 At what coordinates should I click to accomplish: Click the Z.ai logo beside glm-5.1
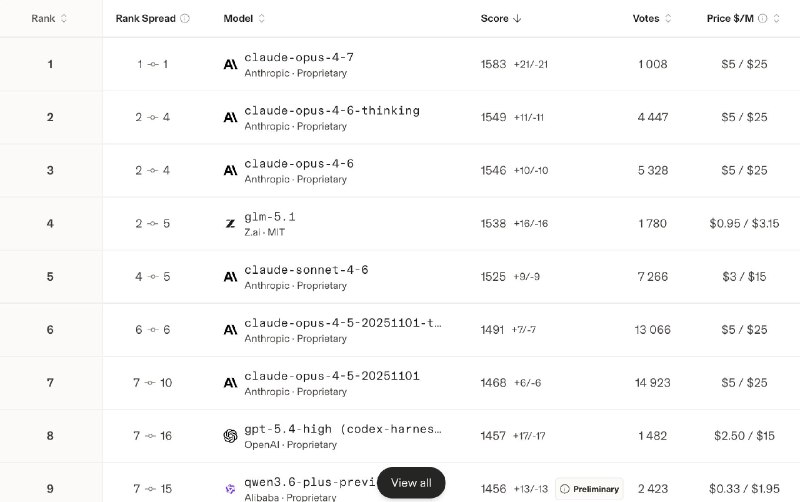click(231, 223)
